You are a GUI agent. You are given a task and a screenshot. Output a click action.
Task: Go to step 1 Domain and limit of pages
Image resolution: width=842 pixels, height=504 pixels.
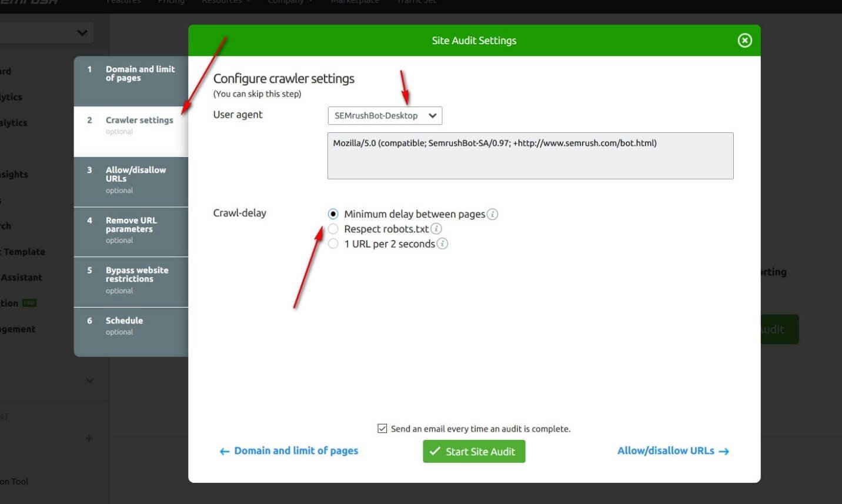(131, 81)
